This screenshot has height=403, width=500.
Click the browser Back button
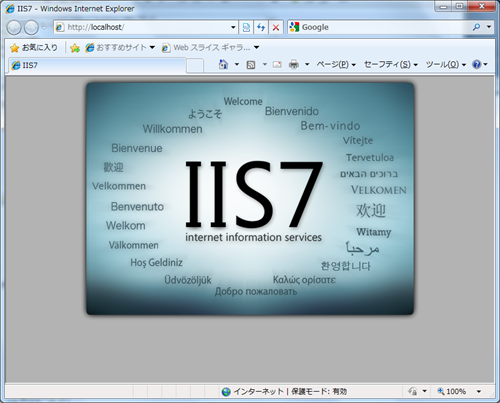(x=14, y=27)
